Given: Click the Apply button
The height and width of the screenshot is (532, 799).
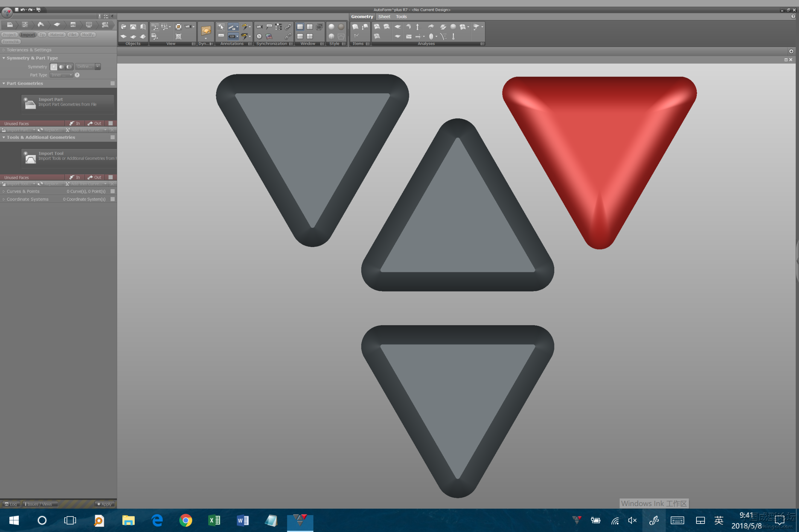Looking at the screenshot, I should click(x=104, y=504).
